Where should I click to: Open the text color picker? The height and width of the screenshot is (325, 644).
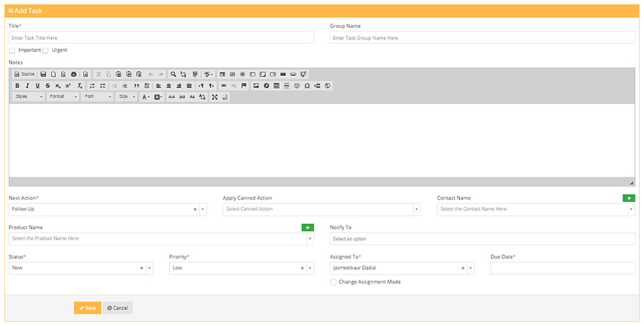pyautogui.click(x=145, y=97)
